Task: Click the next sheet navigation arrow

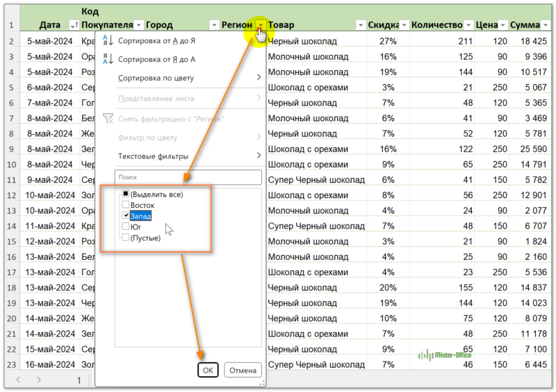Action: 40,379
